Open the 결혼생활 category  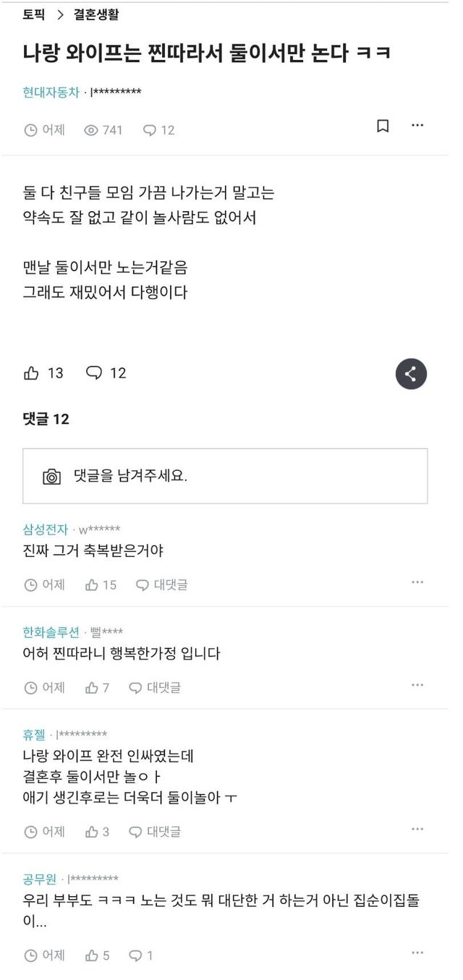click(97, 14)
